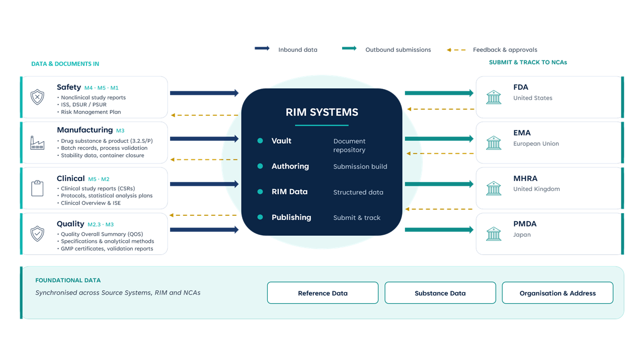
Task: Click the Inbound data legend arrow
Action: [262, 49]
